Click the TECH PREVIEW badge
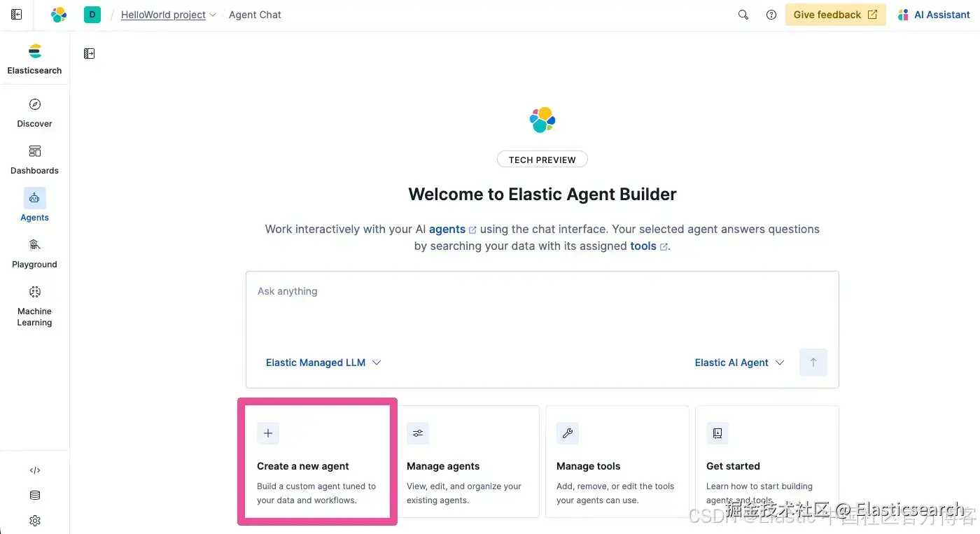 coord(542,160)
